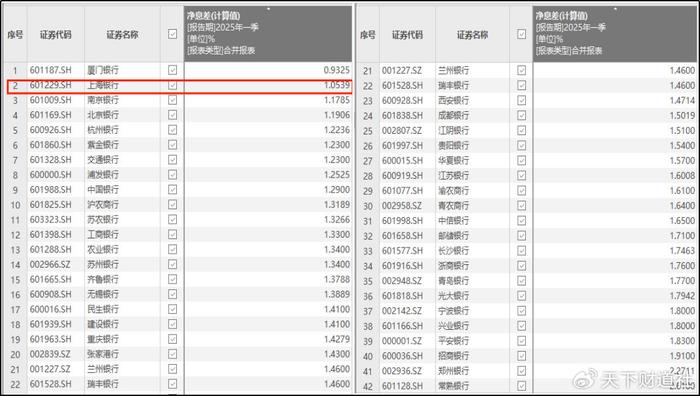Image resolution: width=700 pixels, height=396 pixels.
Task: Toggle the 招商银行 row checkbox
Action: point(521,356)
